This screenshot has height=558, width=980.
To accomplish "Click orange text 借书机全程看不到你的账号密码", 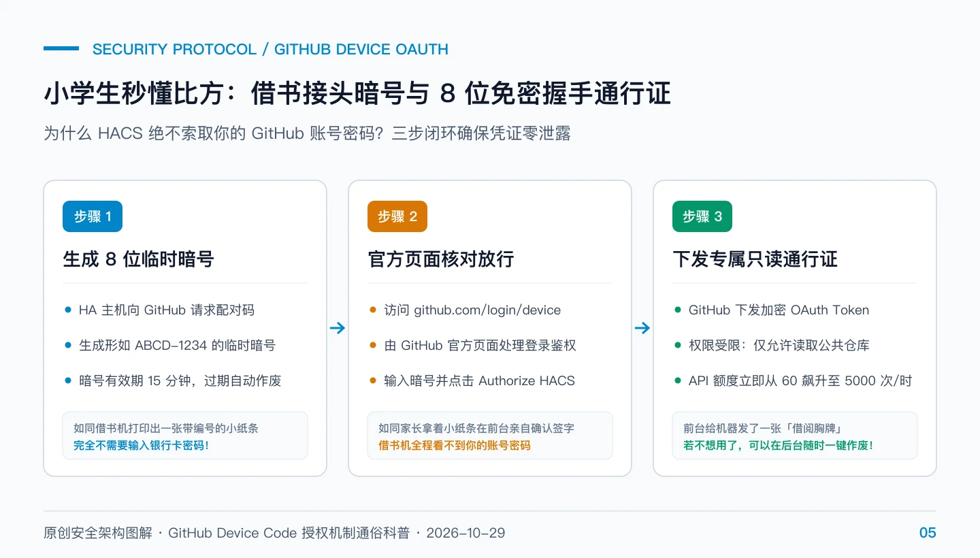I will pyautogui.click(x=455, y=446).
